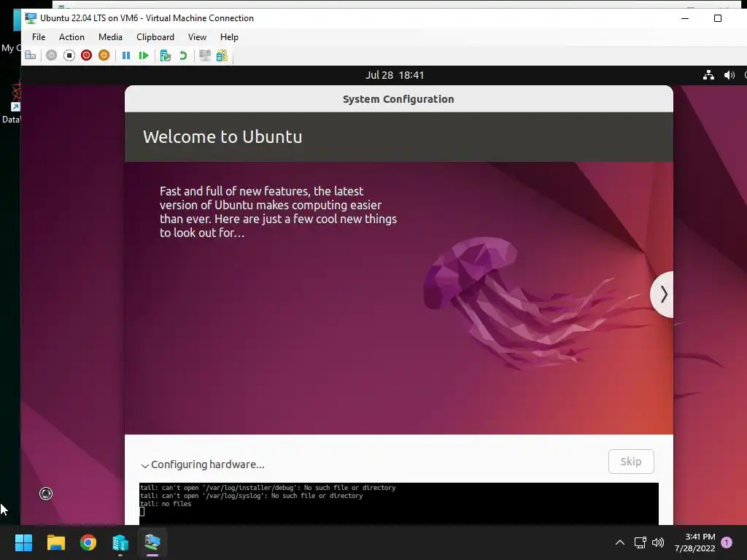Click the System Configuration title
747x560 pixels.
398,99
